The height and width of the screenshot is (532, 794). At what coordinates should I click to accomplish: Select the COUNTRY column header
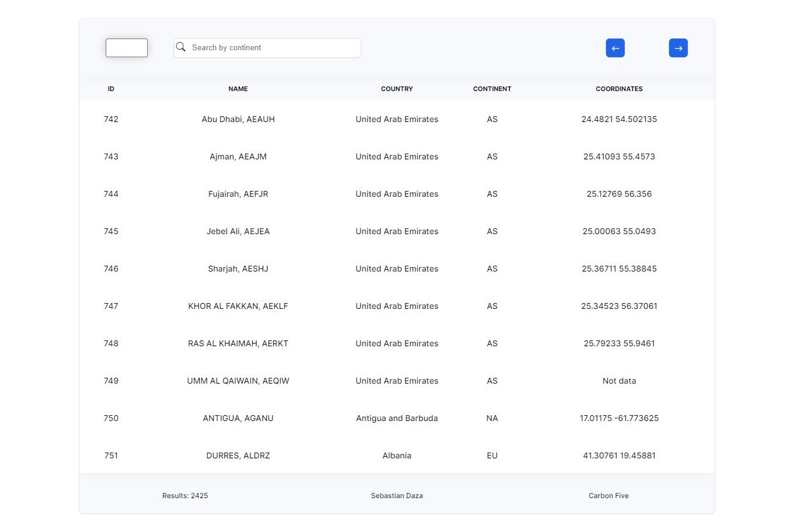[396, 89]
